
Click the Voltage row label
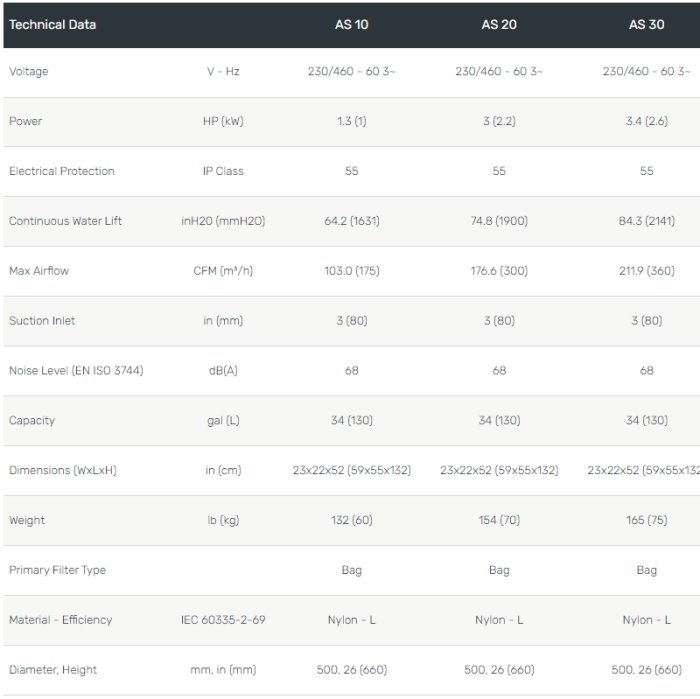coord(28,72)
